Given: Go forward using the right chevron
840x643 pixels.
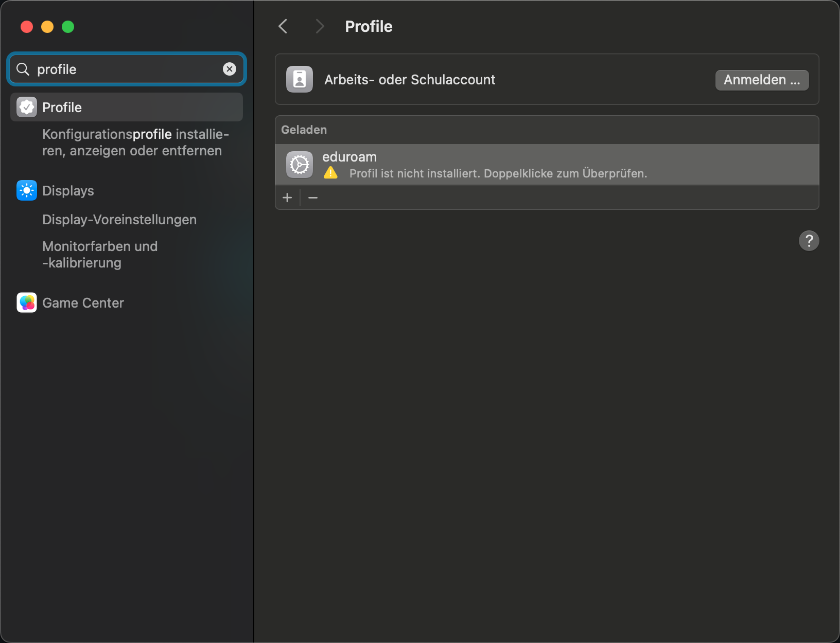Looking at the screenshot, I should [x=320, y=26].
